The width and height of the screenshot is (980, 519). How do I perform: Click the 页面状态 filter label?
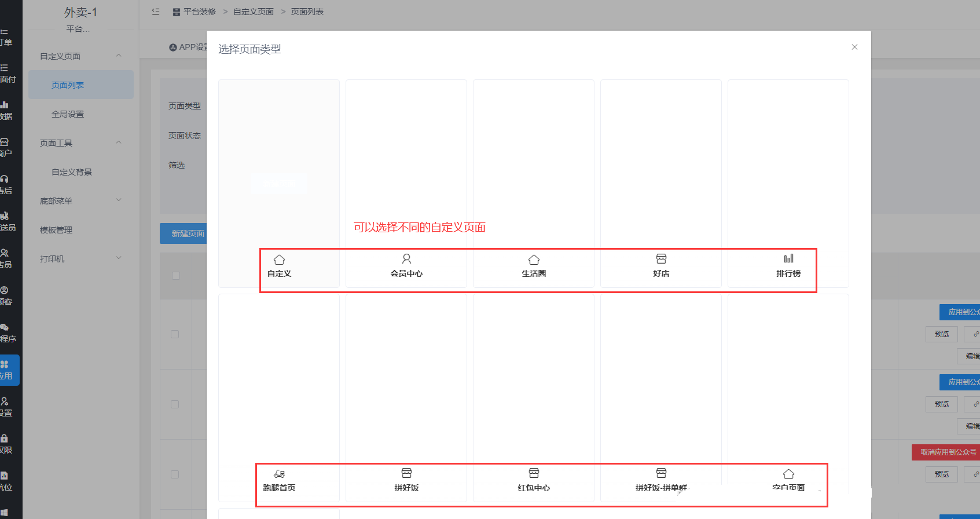pos(185,136)
